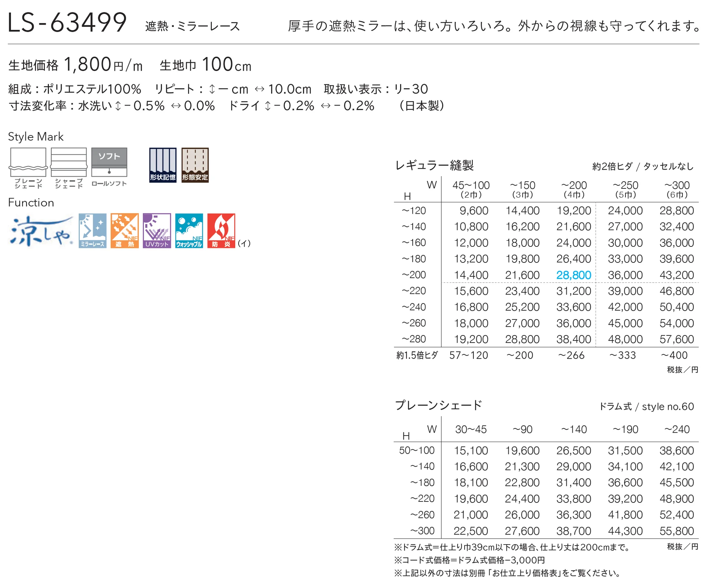This screenshot has width=712, height=588.
Task: Click the 45〜100 (2巾) column header
Action: click(x=471, y=189)
